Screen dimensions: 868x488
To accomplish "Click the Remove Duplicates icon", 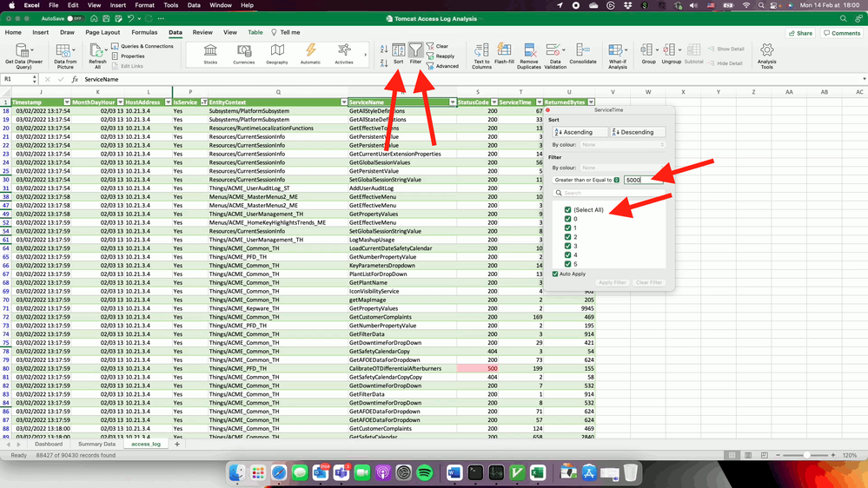I will 528,54.
